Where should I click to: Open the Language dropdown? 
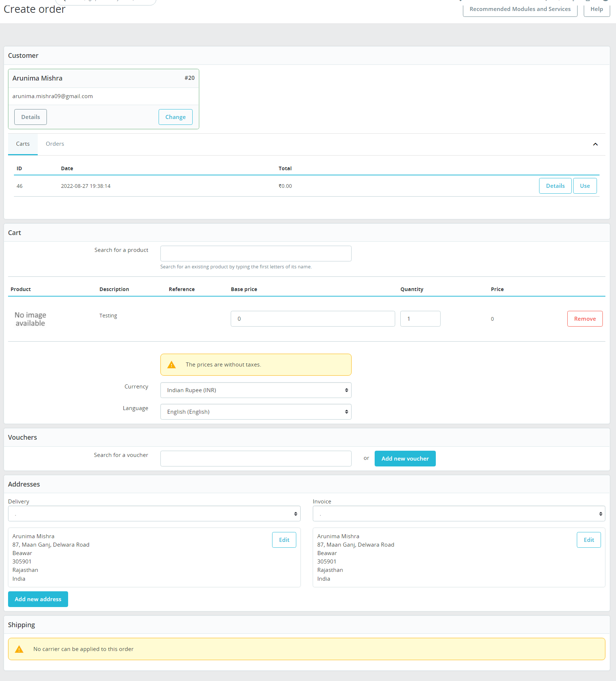coord(256,412)
